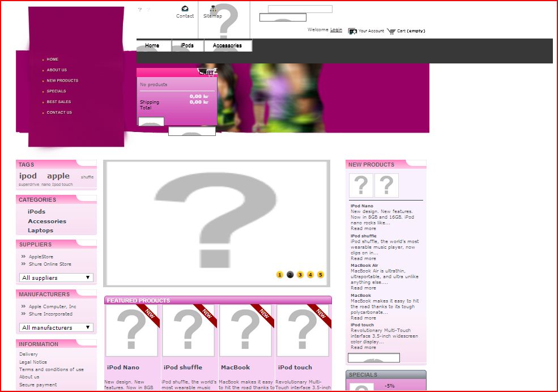
Task: Click second New Products thumbnail
Action: click(x=386, y=185)
